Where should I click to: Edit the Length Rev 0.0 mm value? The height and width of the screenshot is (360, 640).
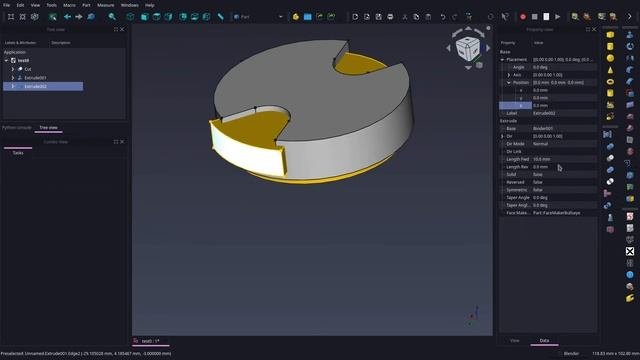(564, 167)
